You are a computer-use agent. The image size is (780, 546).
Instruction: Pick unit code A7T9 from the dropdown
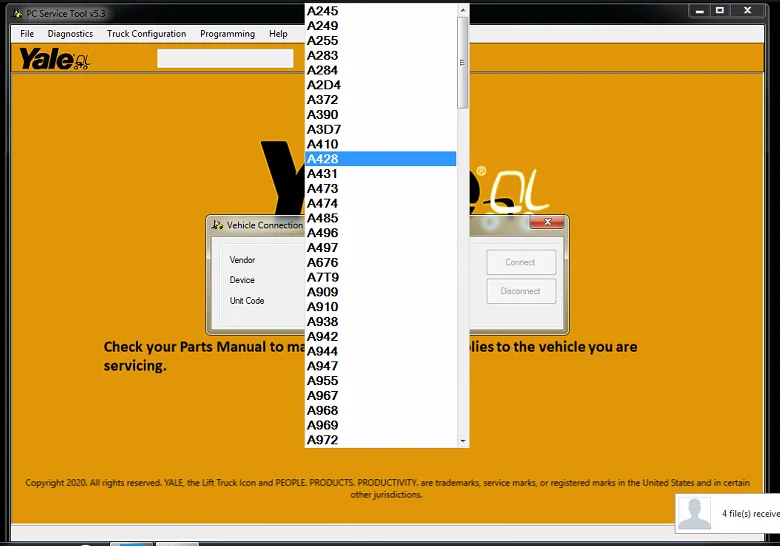point(381,277)
